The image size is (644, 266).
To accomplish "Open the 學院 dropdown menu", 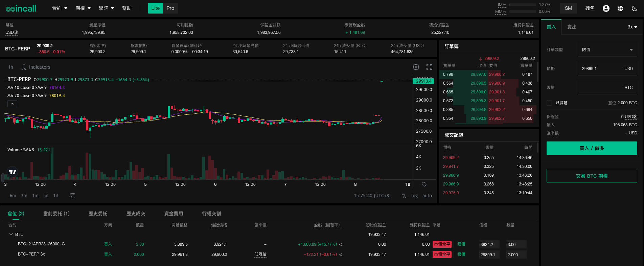I will 107,8.
